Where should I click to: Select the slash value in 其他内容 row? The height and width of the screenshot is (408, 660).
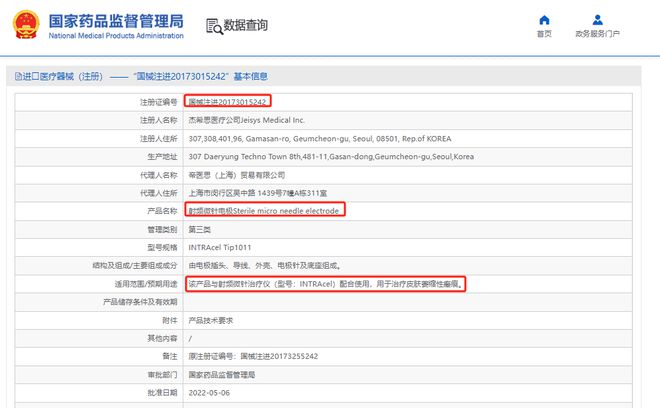tap(190, 339)
